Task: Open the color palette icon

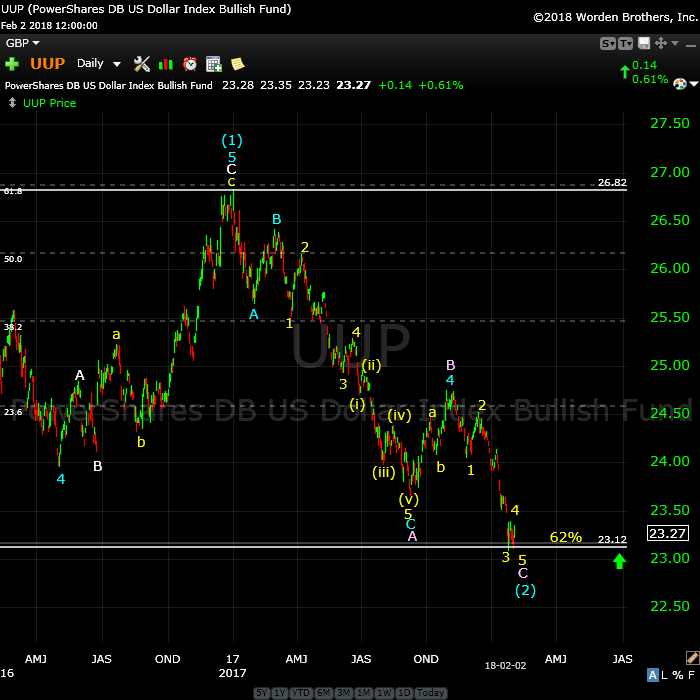Action: click(679, 84)
